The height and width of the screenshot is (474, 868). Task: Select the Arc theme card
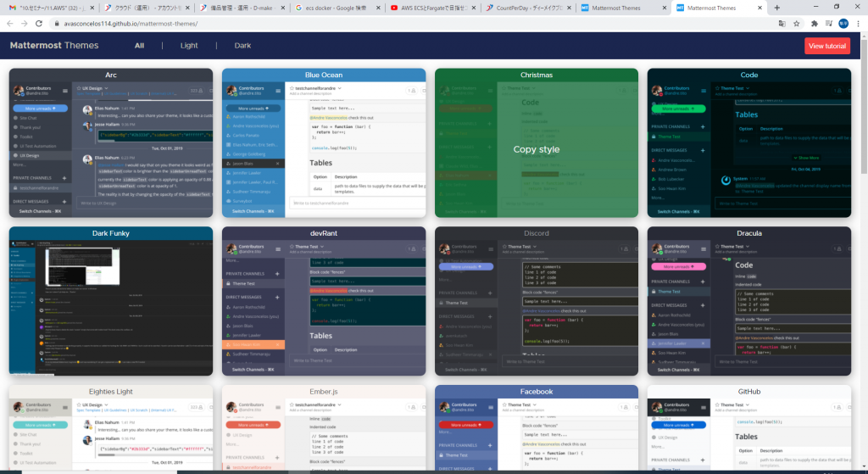(x=111, y=142)
